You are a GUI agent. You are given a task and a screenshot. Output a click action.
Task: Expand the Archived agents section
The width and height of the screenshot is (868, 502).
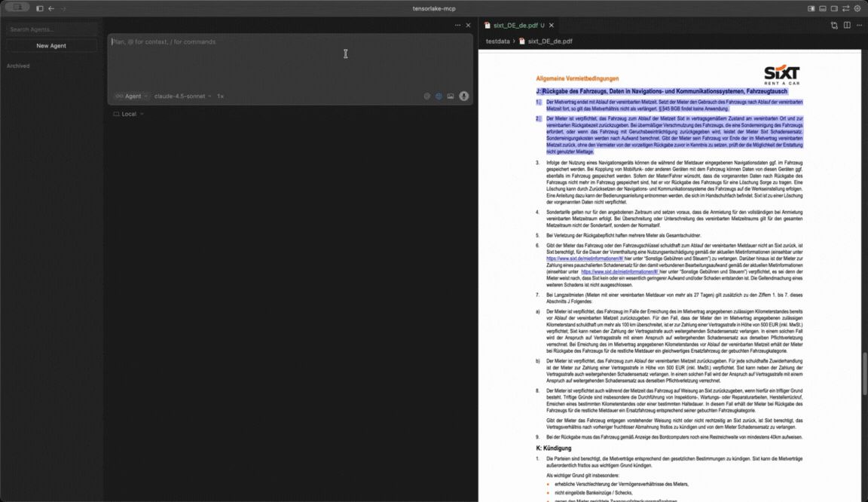(18, 66)
